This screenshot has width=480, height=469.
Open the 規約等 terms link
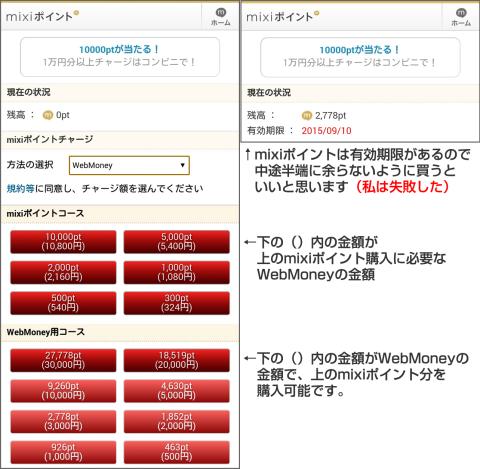pos(20,188)
